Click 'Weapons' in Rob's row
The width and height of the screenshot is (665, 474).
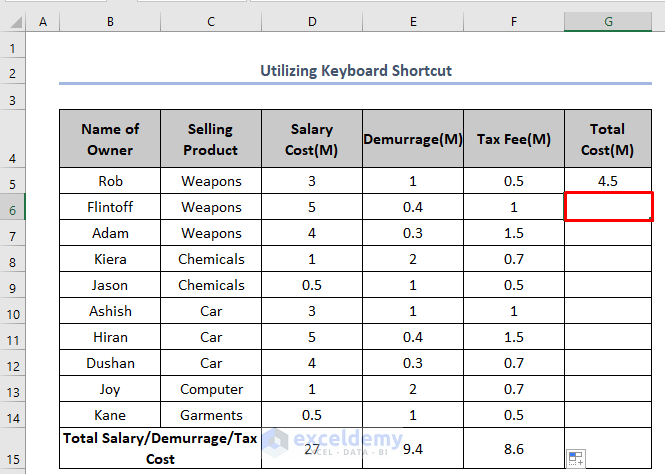211,181
